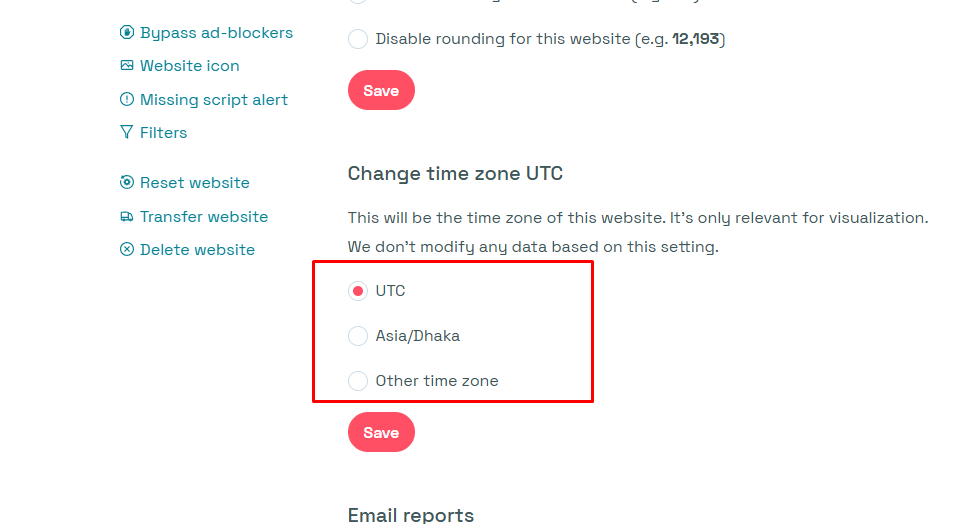Image resolution: width=979 pixels, height=524 pixels.
Task: Click the alert icon beside Missing script alert
Action: tap(127, 100)
